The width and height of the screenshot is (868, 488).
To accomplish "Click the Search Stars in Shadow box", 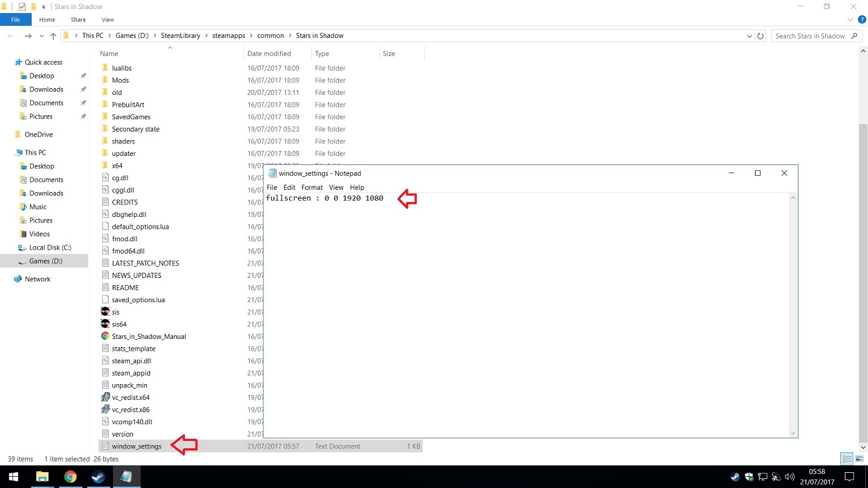I will [x=810, y=36].
